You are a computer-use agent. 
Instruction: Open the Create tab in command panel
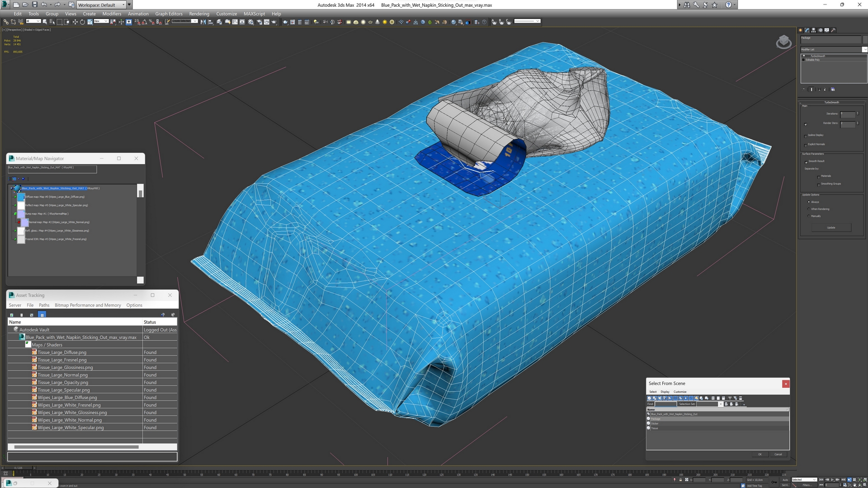[800, 30]
